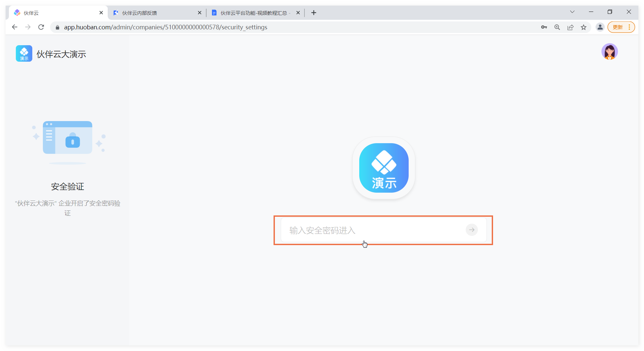Open the Chrome profile account icon
Viewport: 644px width, 351px height.
click(600, 27)
